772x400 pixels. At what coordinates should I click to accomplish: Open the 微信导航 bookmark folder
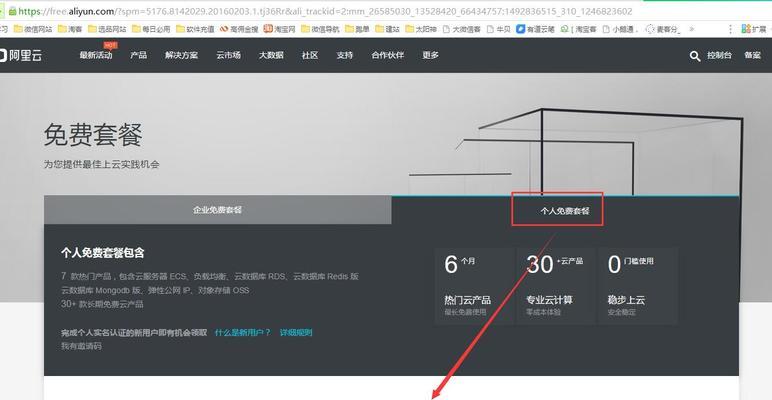[320, 29]
